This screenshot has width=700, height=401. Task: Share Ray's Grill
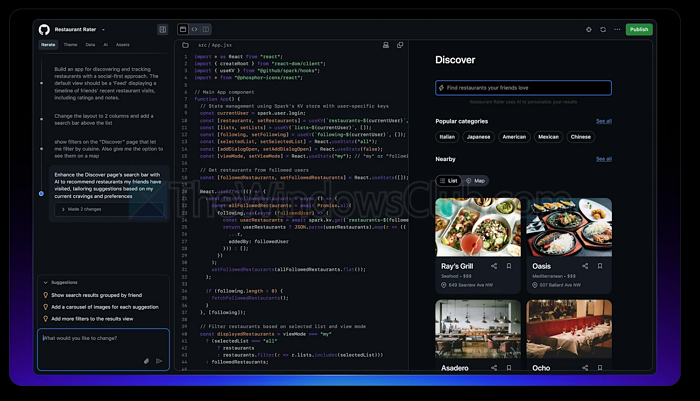coord(494,266)
